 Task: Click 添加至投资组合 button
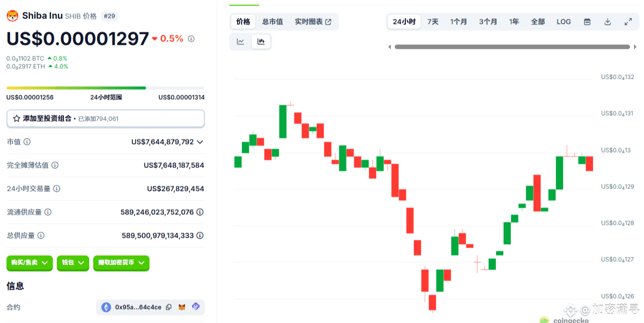(105, 119)
